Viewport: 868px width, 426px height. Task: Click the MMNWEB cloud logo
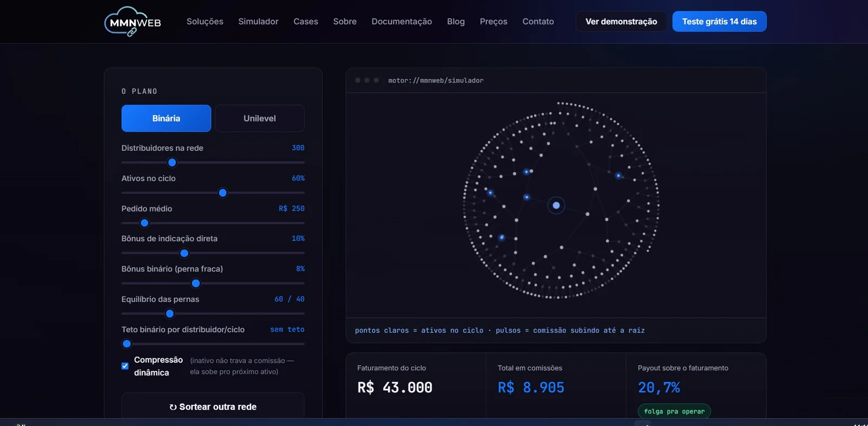click(x=133, y=22)
